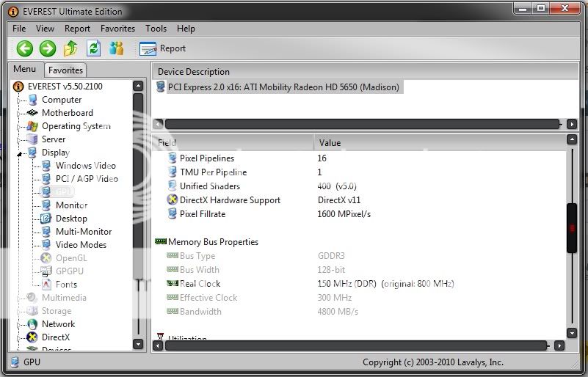Viewport: 588px width, 377px height.
Task: Click the Real Clock row icon
Action: coord(172,283)
